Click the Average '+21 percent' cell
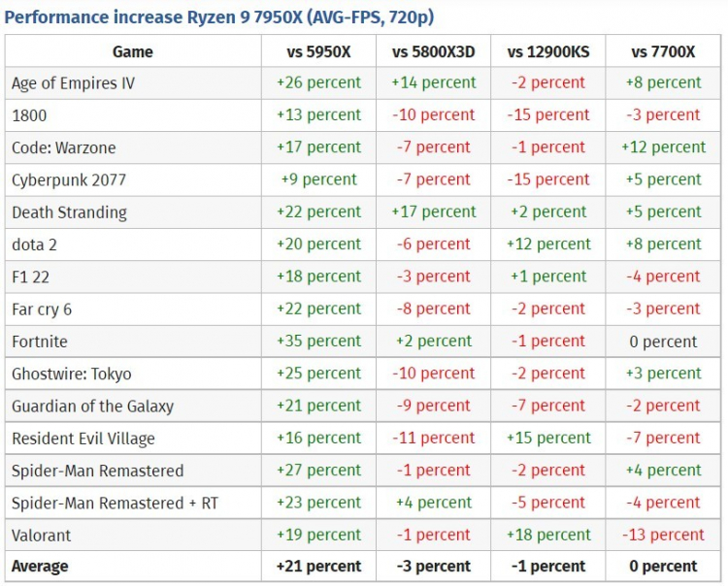 [318, 567]
